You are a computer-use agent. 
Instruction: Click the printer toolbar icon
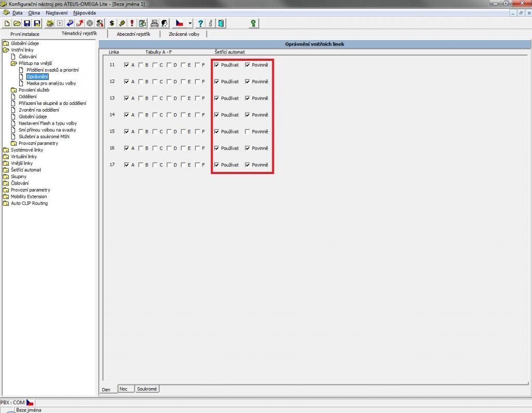(154, 23)
